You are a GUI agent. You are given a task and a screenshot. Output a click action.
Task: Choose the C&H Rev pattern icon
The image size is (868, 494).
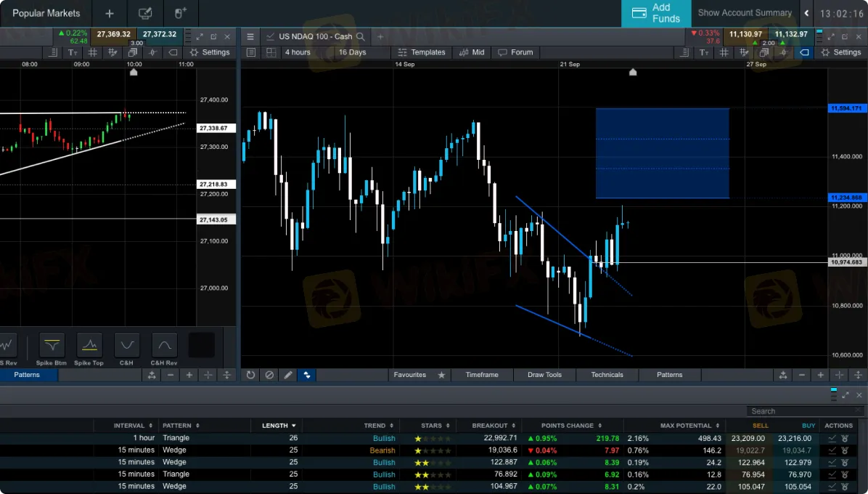(x=164, y=345)
